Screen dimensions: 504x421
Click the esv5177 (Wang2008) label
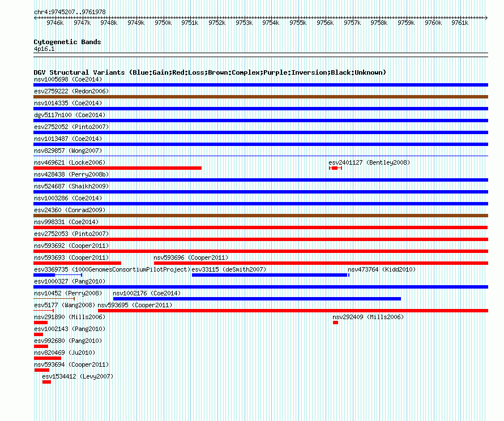(x=65, y=305)
